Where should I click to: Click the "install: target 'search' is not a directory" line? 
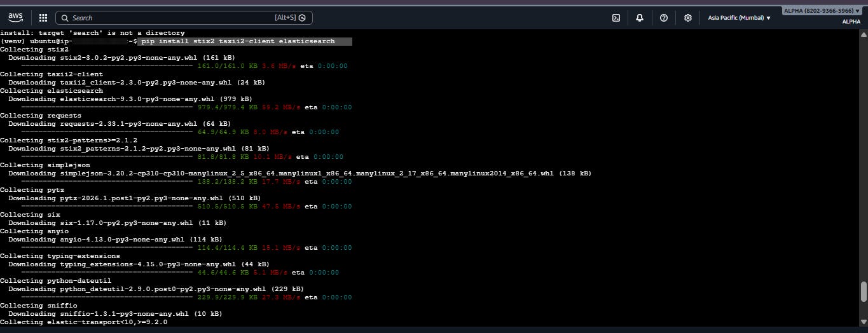click(x=92, y=33)
